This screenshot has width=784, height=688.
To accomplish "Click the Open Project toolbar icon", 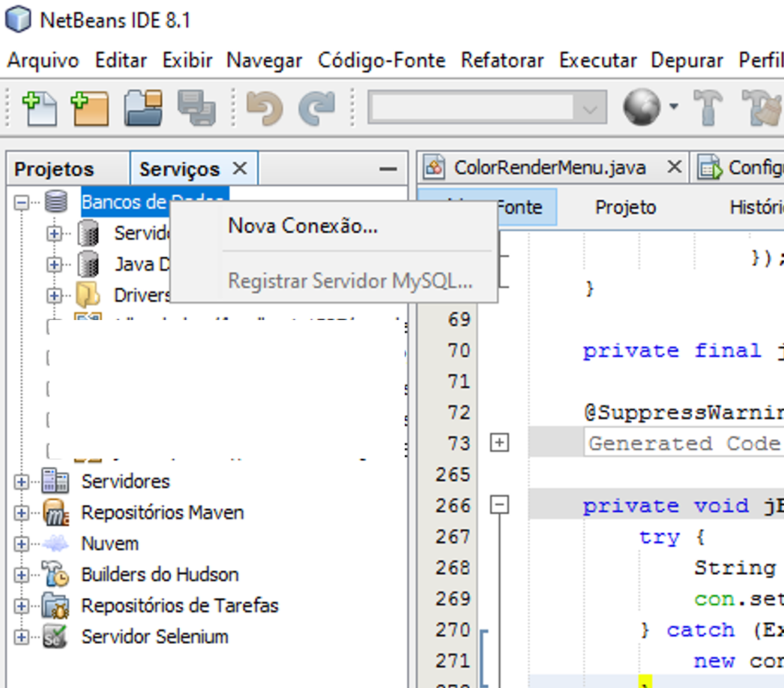I will [143, 107].
